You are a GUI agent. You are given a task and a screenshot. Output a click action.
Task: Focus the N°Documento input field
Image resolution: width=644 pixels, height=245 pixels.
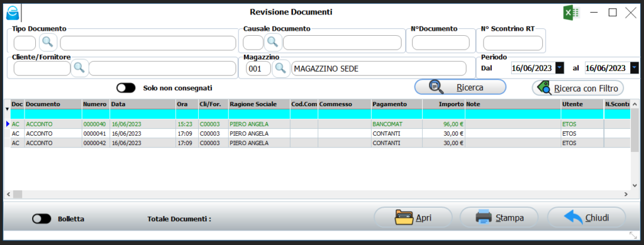pos(440,43)
